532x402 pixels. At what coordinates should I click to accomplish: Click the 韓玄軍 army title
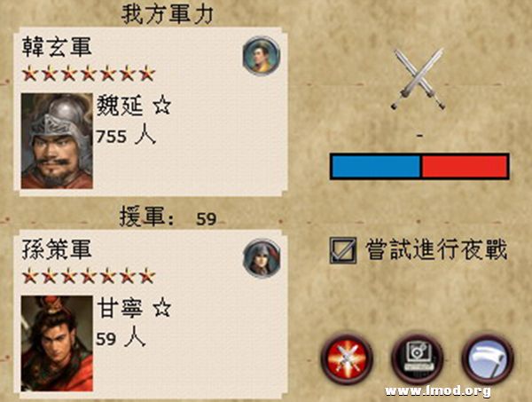[x=57, y=46]
